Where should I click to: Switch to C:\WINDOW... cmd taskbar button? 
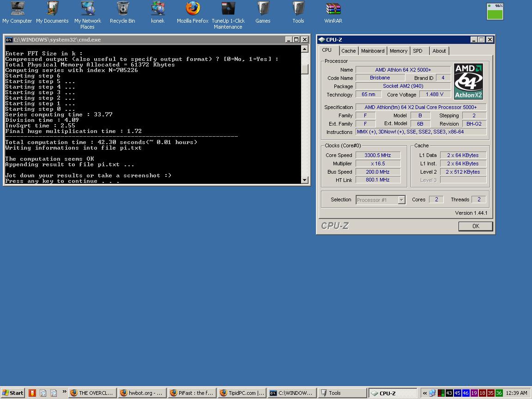click(292, 393)
